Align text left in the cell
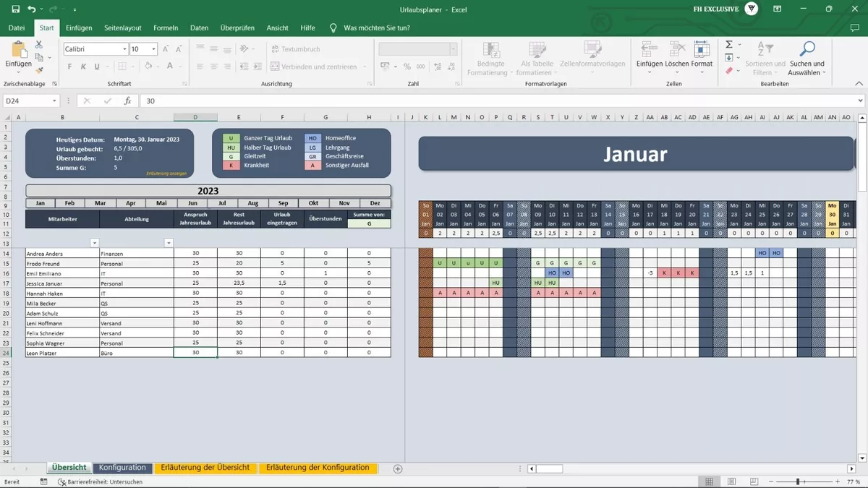 pyautogui.click(x=200, y=67)
